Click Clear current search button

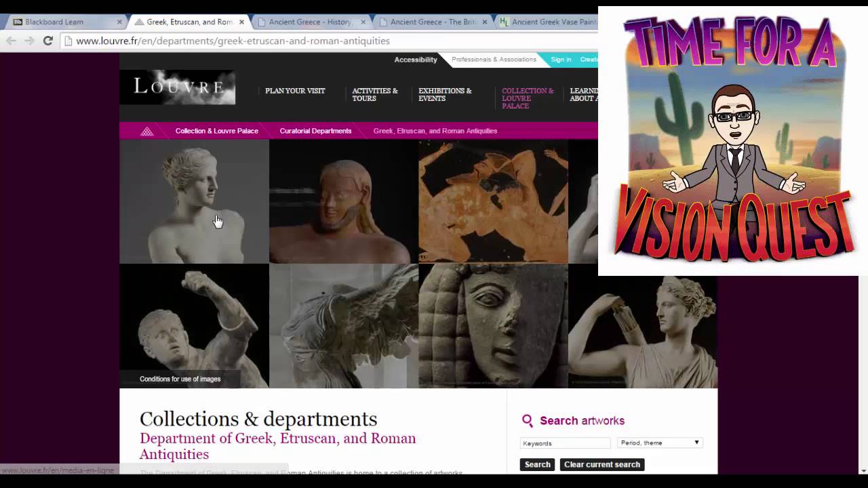602,465
